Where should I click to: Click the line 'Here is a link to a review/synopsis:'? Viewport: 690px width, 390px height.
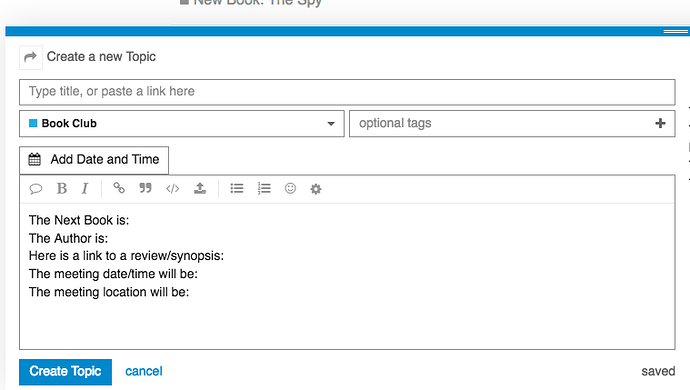tap(126, 256)
